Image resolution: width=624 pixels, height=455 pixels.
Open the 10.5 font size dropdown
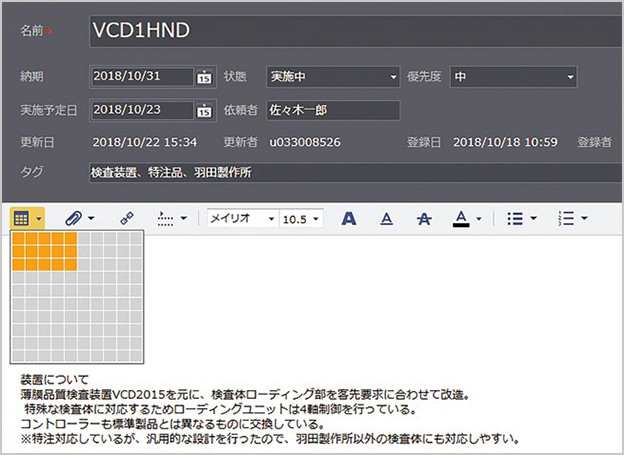point(317,218)
